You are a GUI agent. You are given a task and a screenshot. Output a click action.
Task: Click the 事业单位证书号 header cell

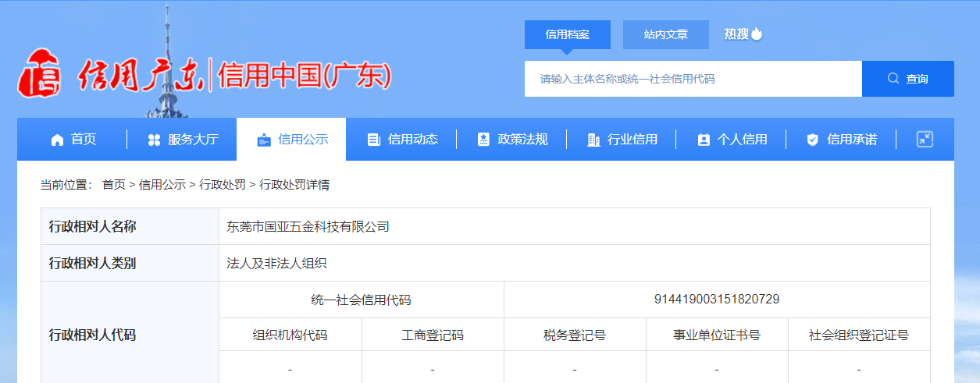[717, 335]
